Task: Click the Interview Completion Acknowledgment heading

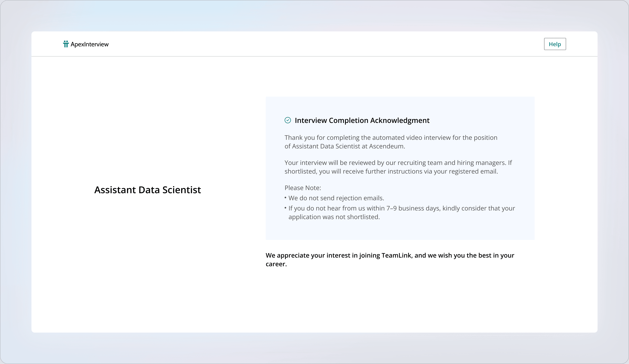Action: [x=362, y=120]
